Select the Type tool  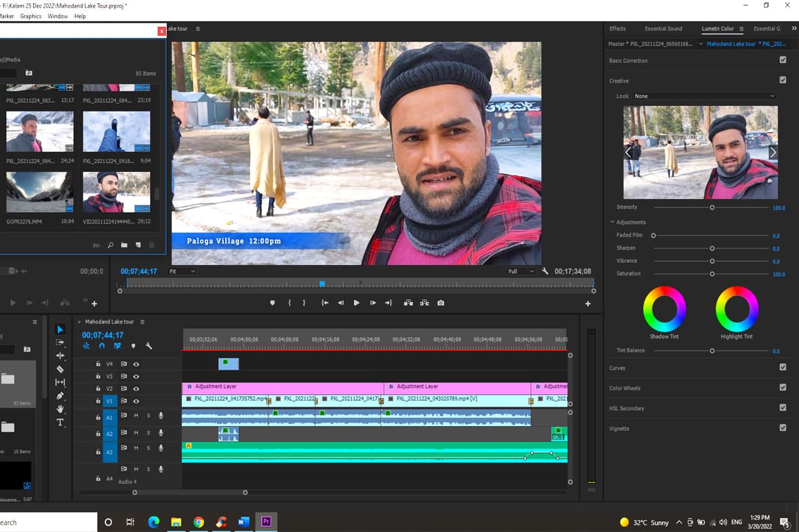[x=60, y=422]
